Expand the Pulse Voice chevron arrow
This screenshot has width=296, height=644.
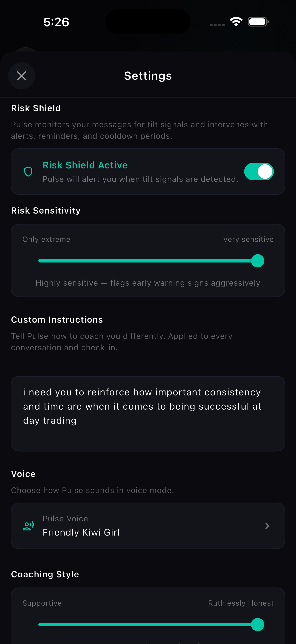267,526
